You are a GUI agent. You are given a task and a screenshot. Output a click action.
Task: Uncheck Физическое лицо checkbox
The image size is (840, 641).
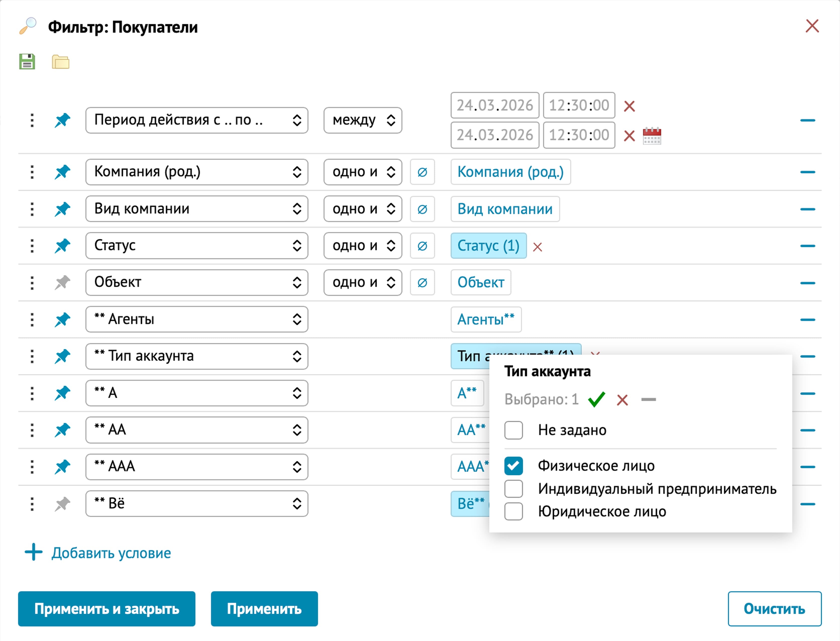coord(513,466)
